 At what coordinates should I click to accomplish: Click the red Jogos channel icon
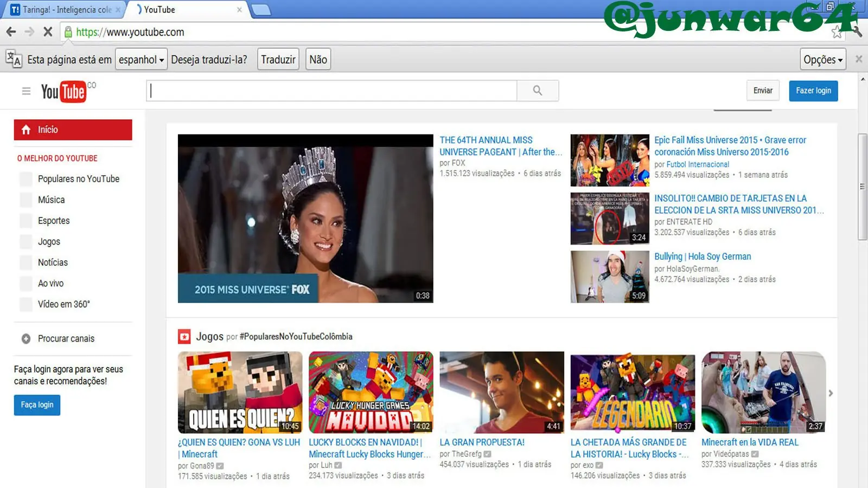[x=184, y=337]
